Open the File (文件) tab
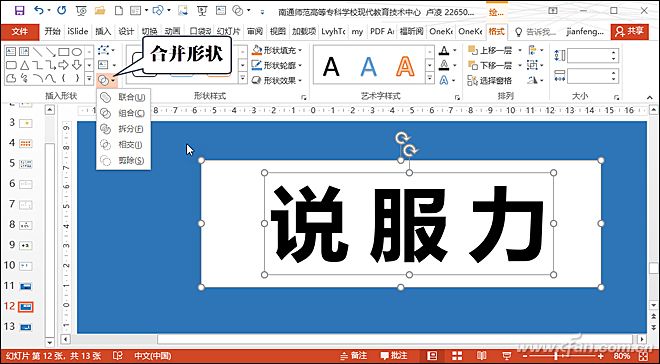This screenshot has height=364, width=660. [x=20, y=31]
